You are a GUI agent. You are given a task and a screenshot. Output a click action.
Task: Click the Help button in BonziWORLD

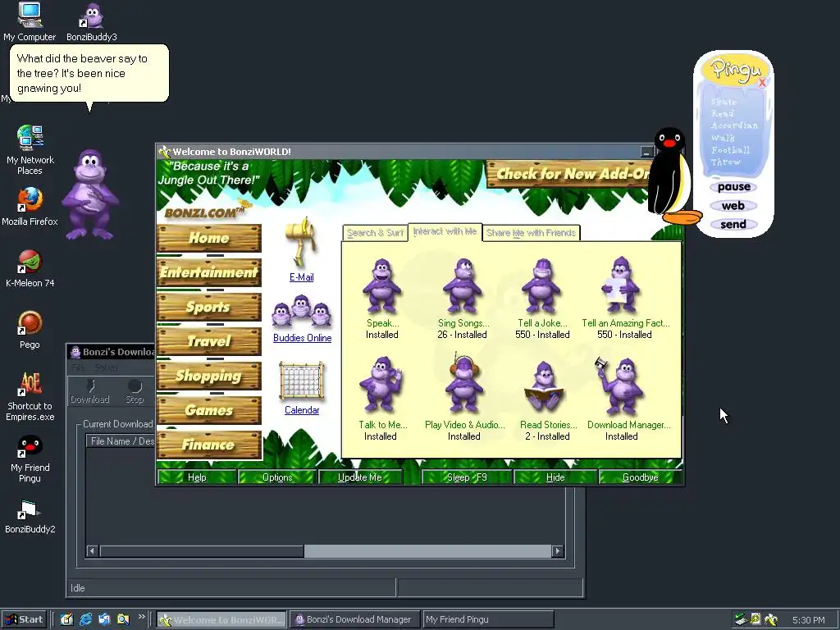click(x=197, y=477)
